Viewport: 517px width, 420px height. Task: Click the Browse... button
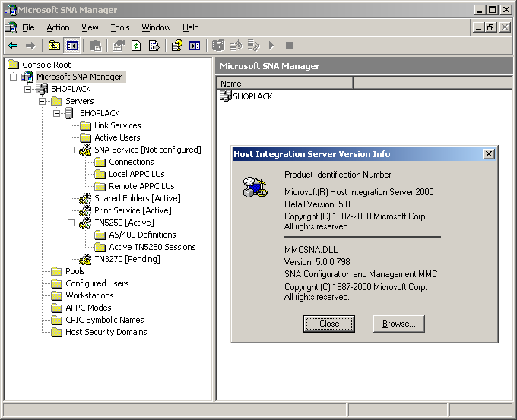(x=399, y=324)
